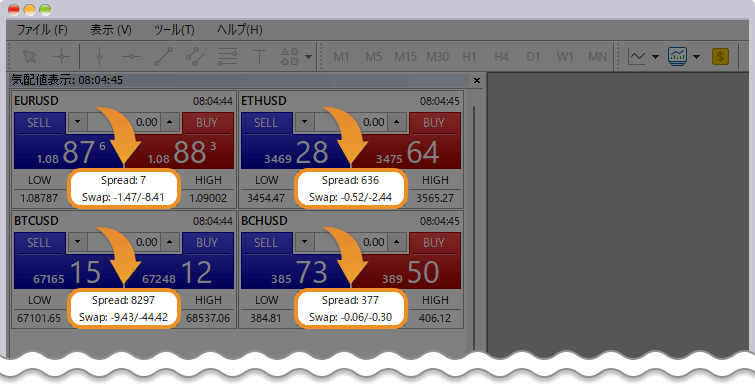Click BUY on the BCHUSD tile
The width and height of the screenshot is (755, 388).
pyautogui.click(x=434, y=243)
